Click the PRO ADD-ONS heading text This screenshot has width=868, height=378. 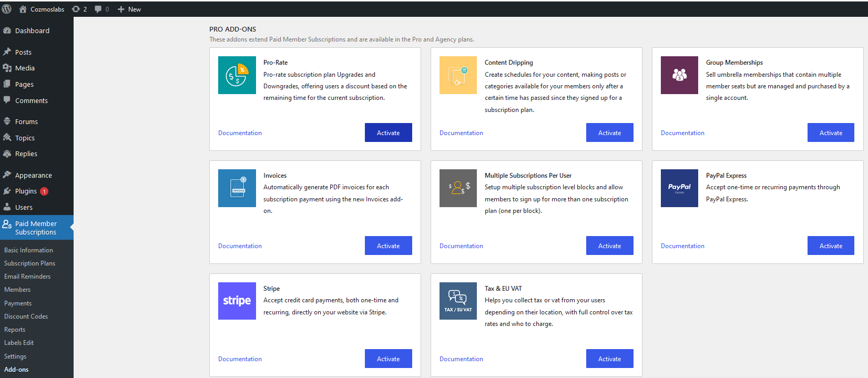point(232,29)
